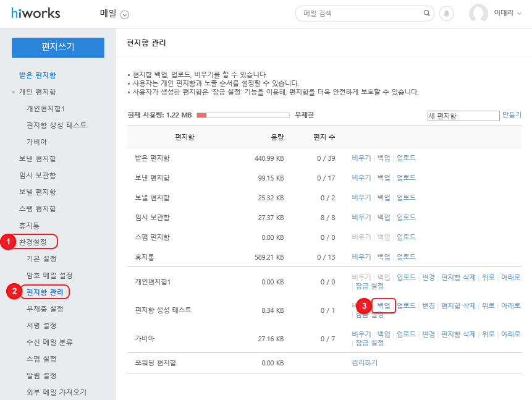Collapse the 개인 편지함 folder tree
532x400 pixels.
14,92
